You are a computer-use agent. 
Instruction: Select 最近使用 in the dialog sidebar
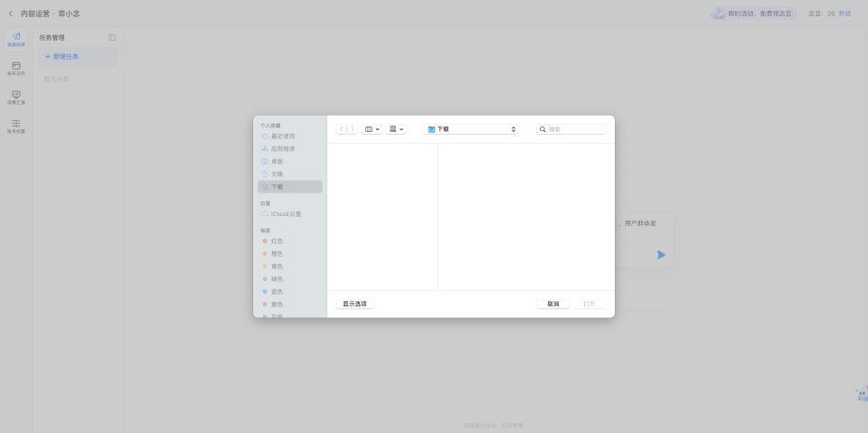coord(283,136)
